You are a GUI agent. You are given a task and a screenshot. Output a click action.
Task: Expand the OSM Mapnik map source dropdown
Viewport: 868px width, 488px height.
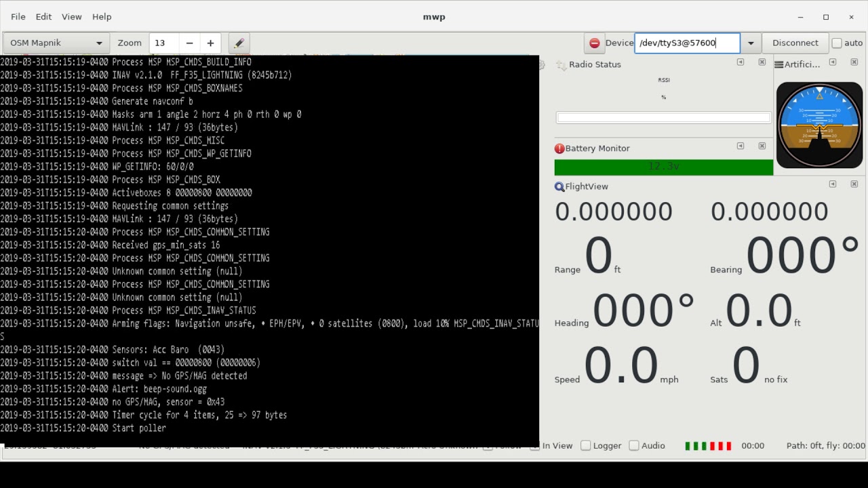56,43
